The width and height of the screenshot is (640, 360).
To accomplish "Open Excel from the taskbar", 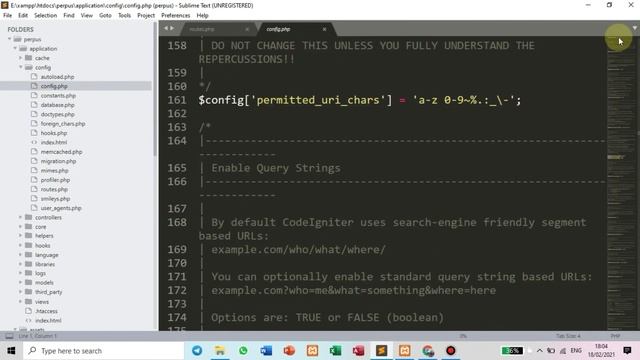I will pyautogui.click(x=335, y=351).
